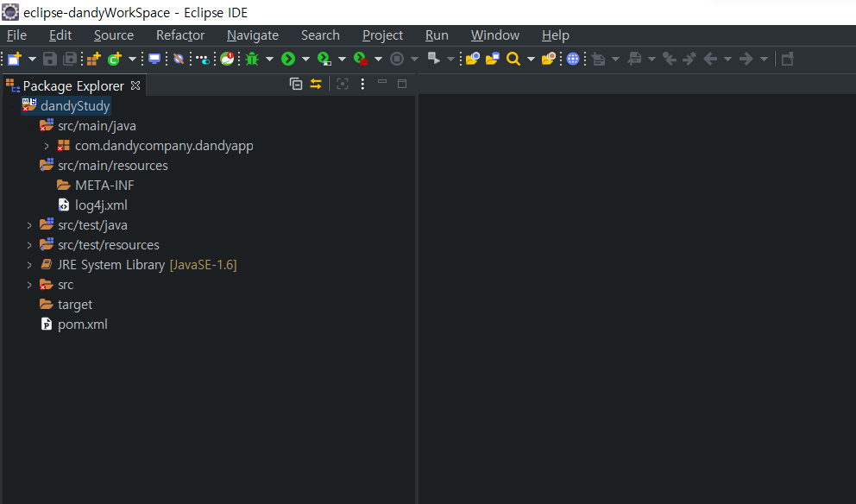Open the Run dropdown arrow
Screen dimensions: 856x504
[305, 59]
